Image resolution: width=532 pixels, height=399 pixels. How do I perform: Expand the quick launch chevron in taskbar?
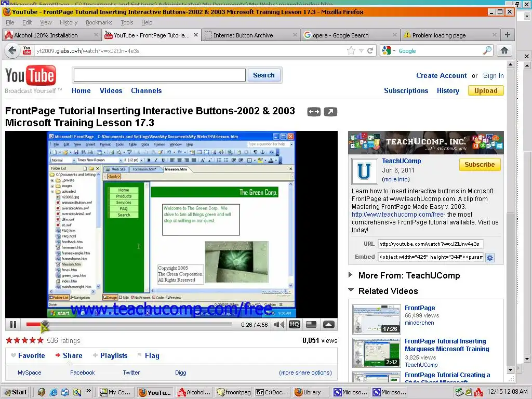click(88, 391)
